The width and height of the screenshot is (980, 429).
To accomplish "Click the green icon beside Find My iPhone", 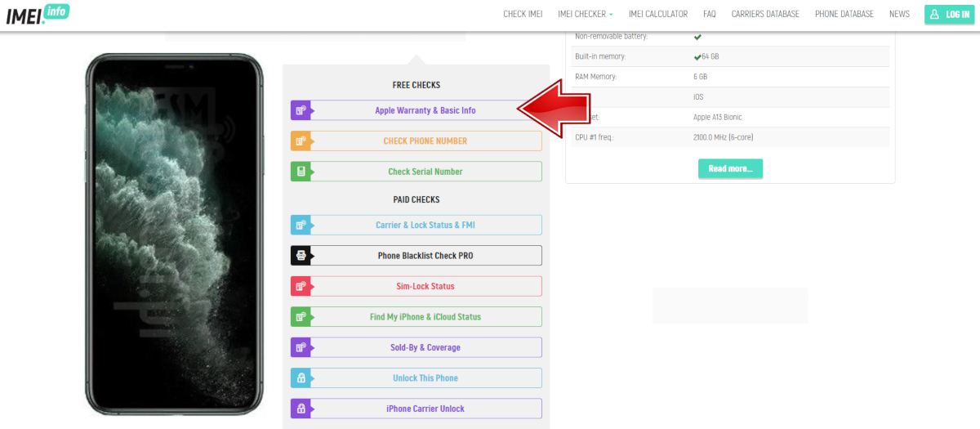I will click(301, 317).
